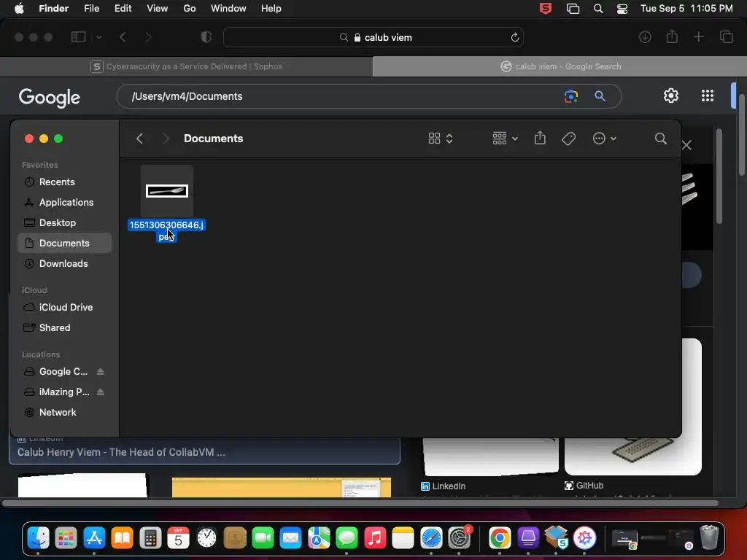747x560 pixels.
Task: Open the Finder Action ellipsis menu
Action: tap(604, 139)
